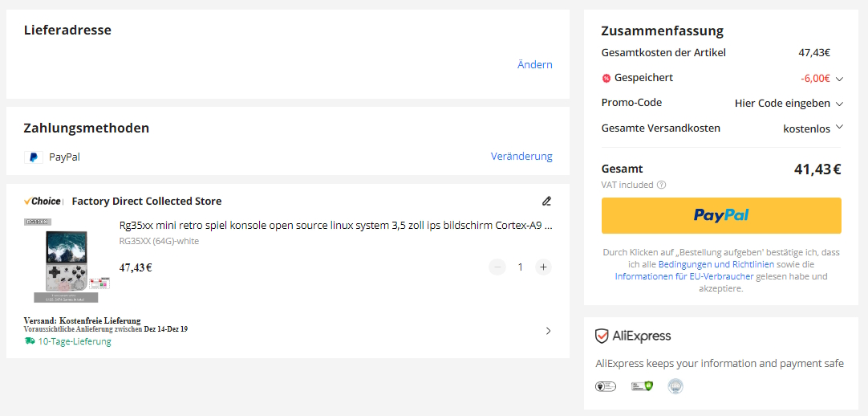Click the Rg35xx console product thumbnail
The height and width of the screenshot is (416, 868).
click(61, 260)
